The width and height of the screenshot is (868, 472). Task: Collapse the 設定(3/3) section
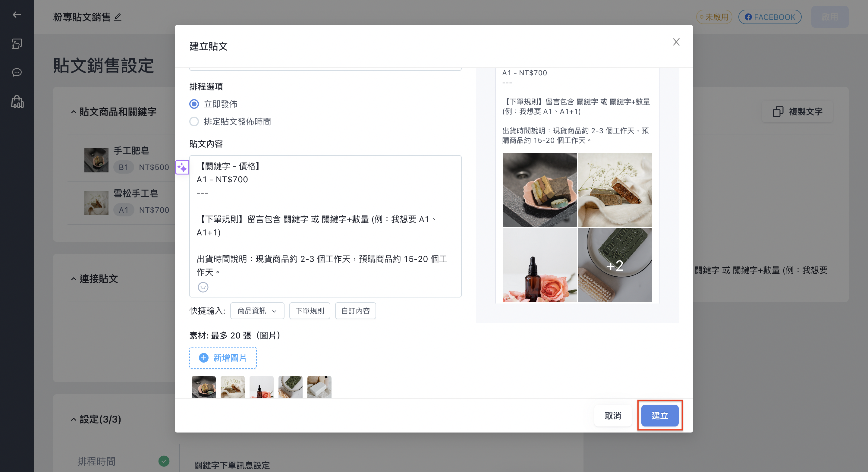(x=74, y=420)
